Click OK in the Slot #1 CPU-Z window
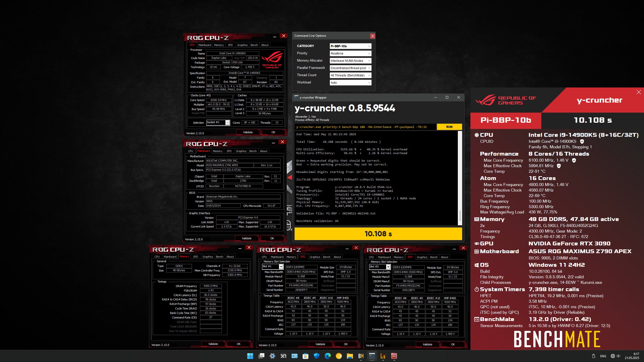Screen dimensions: 644x362 (346, 344)
